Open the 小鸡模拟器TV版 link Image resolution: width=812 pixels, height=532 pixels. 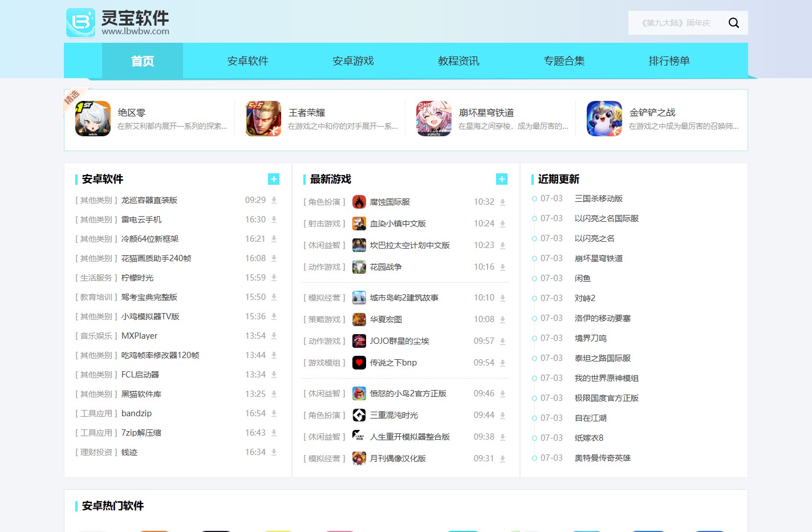pos(151,316)
